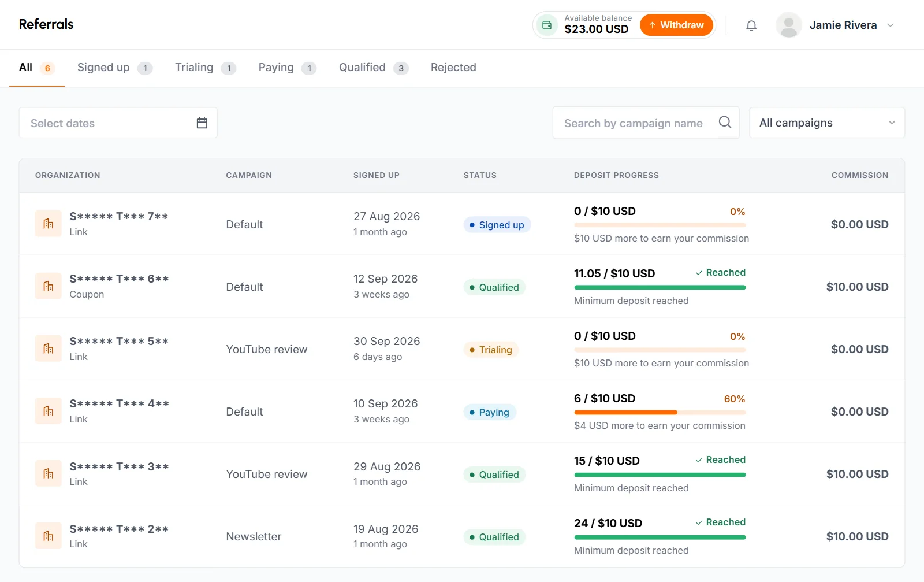Click YouTube review in the 29 Aug 2026 row
This screenshot has width=924, height=582.
click(267, 474)
